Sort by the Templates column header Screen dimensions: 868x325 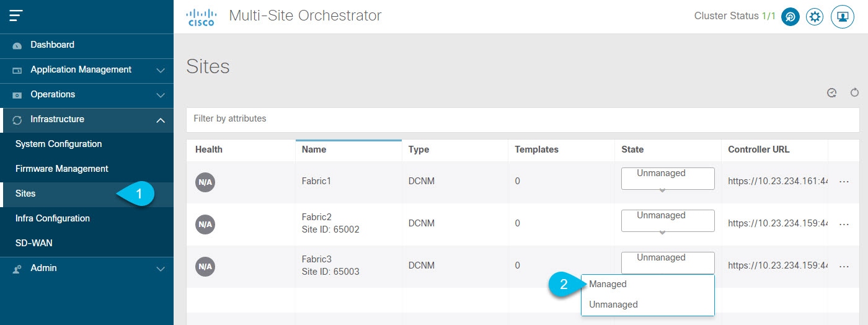537,149
